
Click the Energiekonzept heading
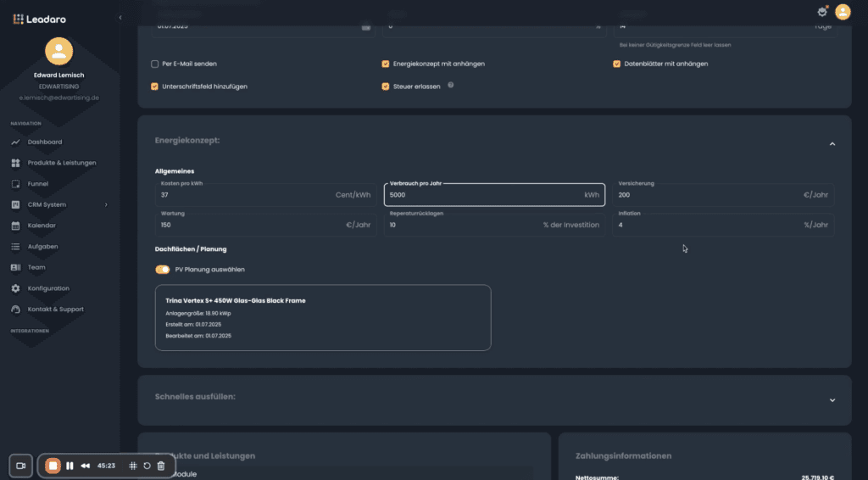[x=187, y=141]
